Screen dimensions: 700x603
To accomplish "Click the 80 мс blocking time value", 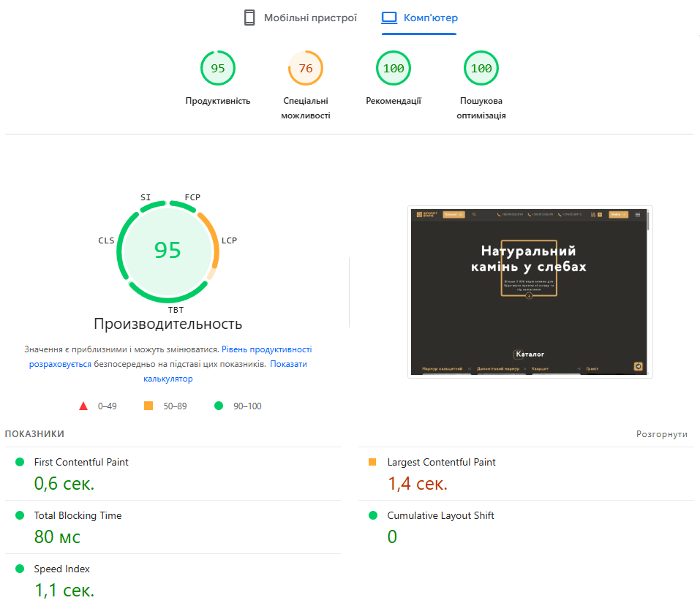I will pyautogui.click(x=57, y=537).
